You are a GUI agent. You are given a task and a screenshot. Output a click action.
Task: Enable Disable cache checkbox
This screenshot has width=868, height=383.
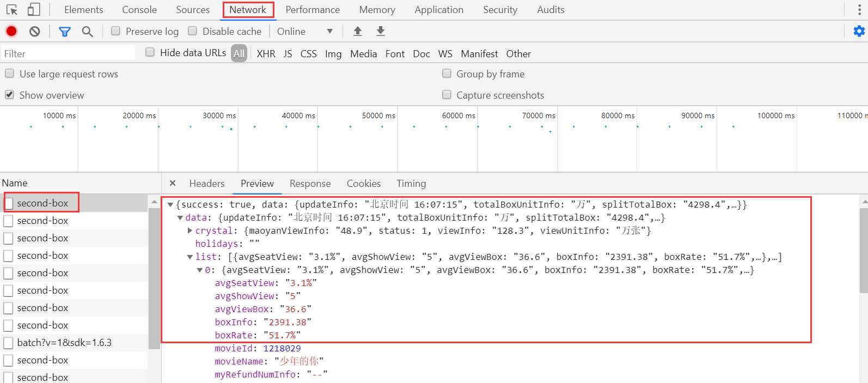pos(192,31)
